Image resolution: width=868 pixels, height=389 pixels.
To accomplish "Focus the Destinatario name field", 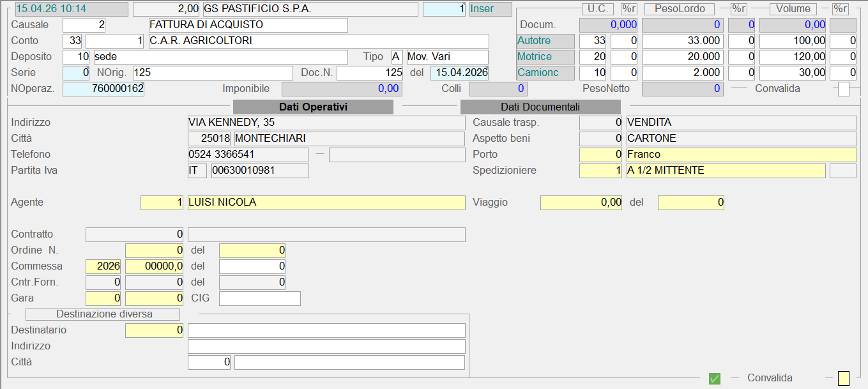I will pyautogui.click(x=326, y=330).
